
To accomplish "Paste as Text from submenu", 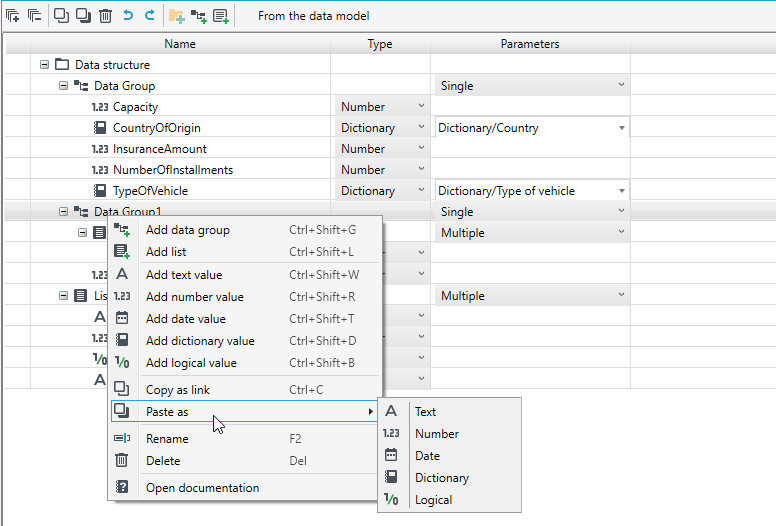I will [449, 411].
